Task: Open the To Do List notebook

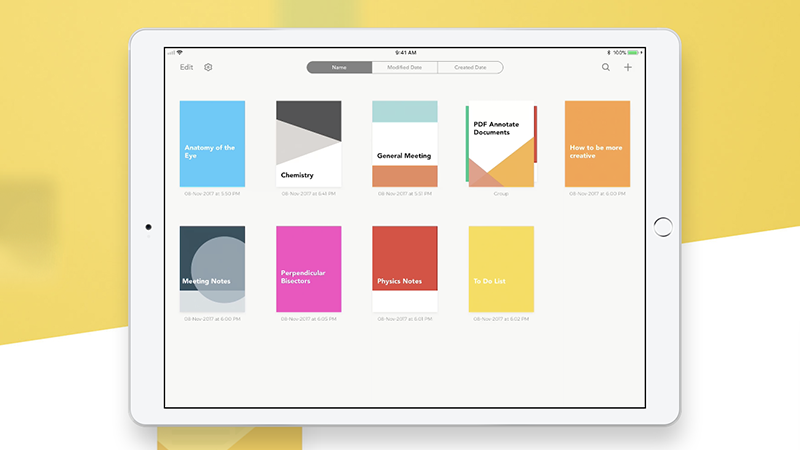Action: coord(501,269)
